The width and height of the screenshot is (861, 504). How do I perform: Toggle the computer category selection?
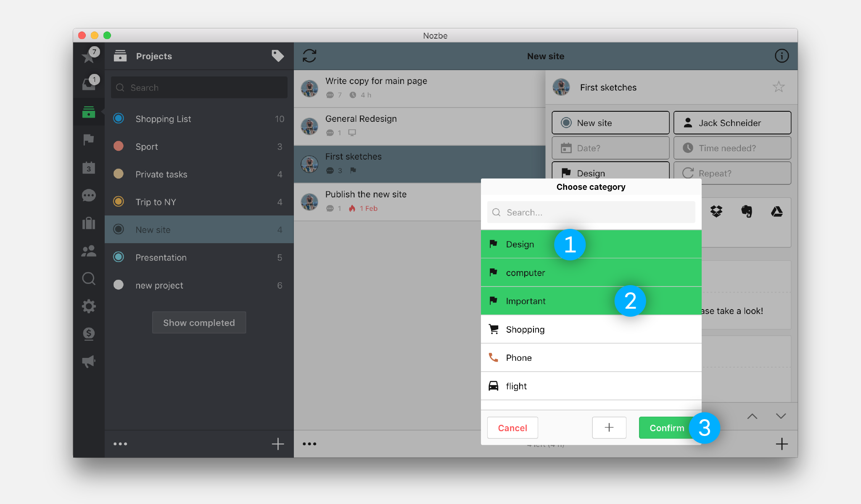591,273
